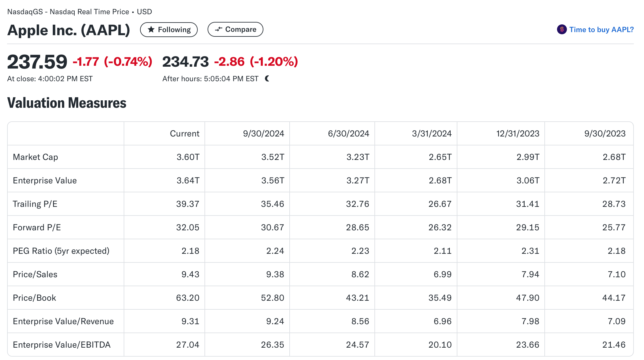
Task: Open the 'Time to buy AAPL?' link
Action: tap(601, 30)
